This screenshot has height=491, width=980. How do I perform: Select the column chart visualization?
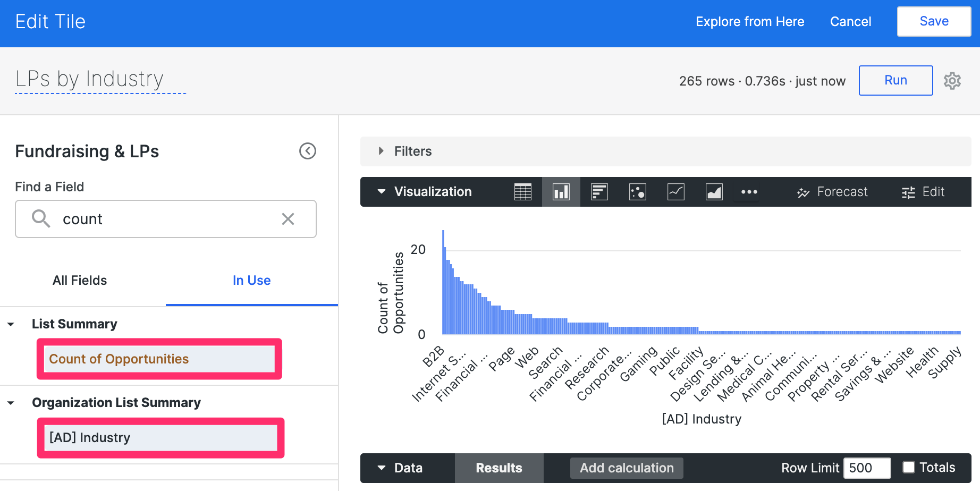coord(561,192)
